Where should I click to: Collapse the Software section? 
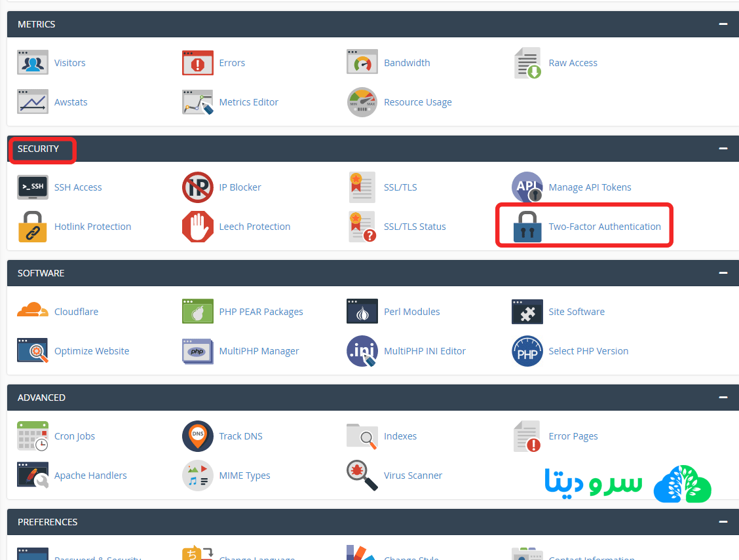[723, 273]
